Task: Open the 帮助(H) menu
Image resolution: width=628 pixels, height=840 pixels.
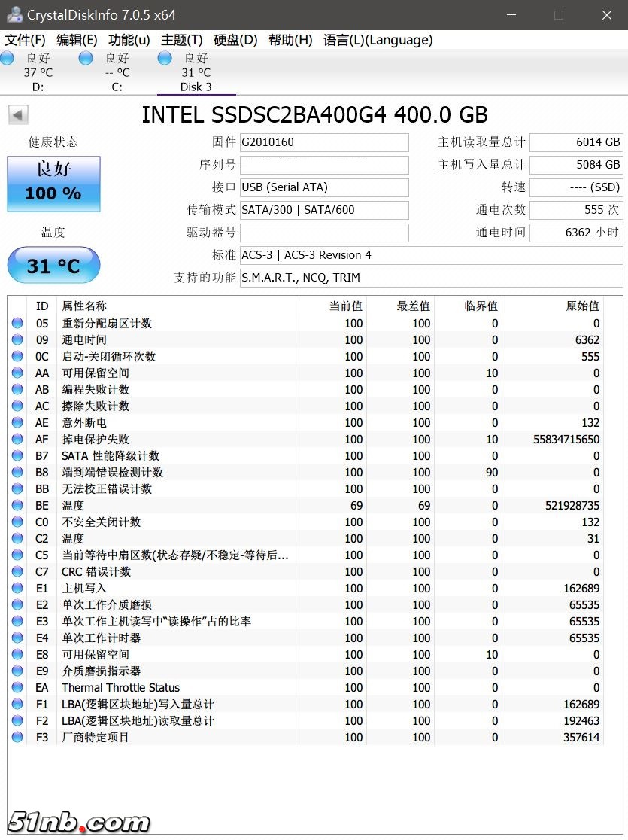Action: [291, 40]
